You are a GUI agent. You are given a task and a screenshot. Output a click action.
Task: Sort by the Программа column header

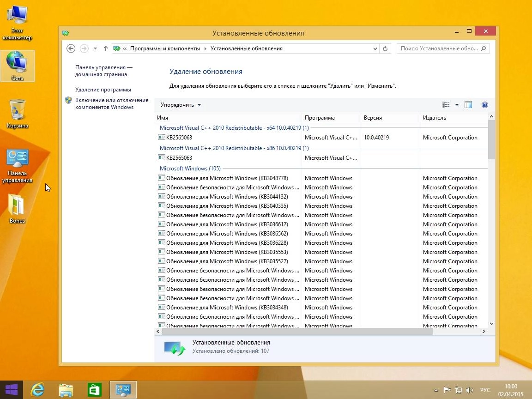point(331,118)
